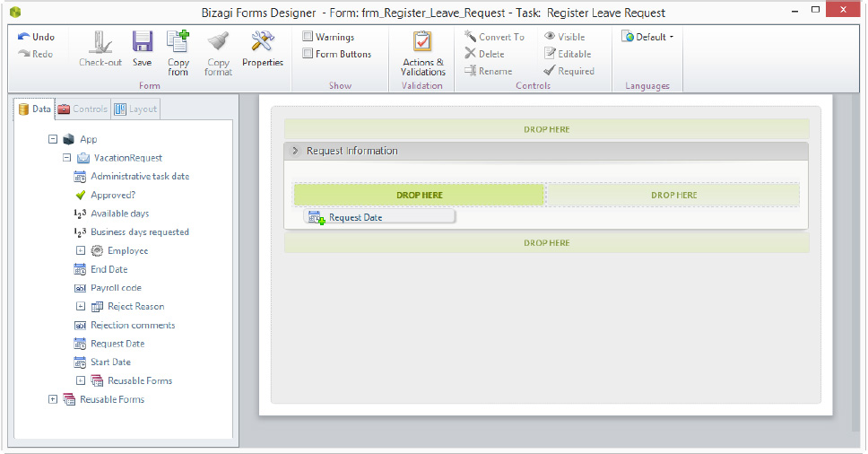The width and height of the screenshot is (868, 454).
Task: Enable the Form Buttons checkbox
Action: tap(308, 54)
